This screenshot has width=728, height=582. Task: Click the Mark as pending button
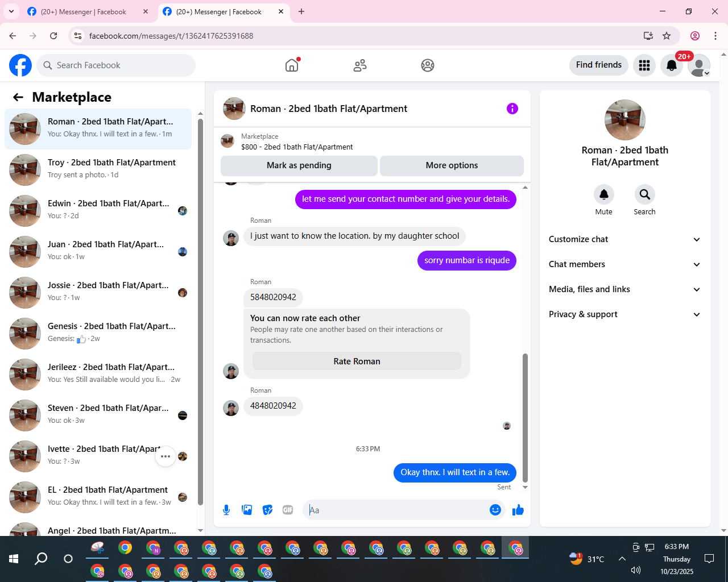pyautogui.click(x=299, y=165)
